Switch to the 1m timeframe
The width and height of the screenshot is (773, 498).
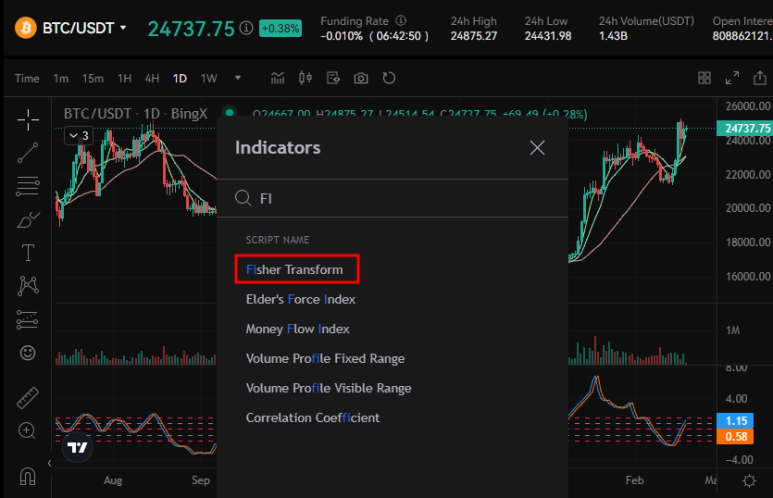click(x=61, y=78)
